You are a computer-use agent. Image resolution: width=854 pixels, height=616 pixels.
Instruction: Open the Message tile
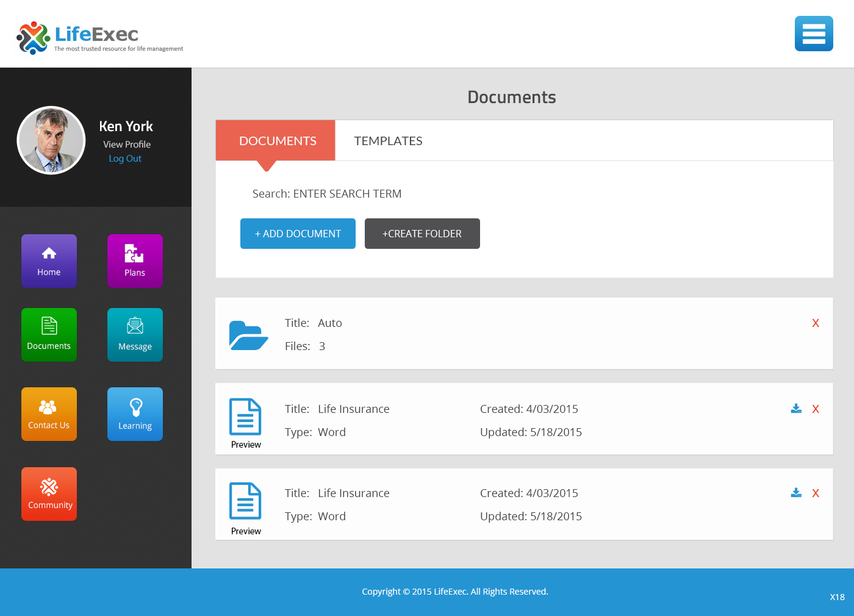point(135,335)
